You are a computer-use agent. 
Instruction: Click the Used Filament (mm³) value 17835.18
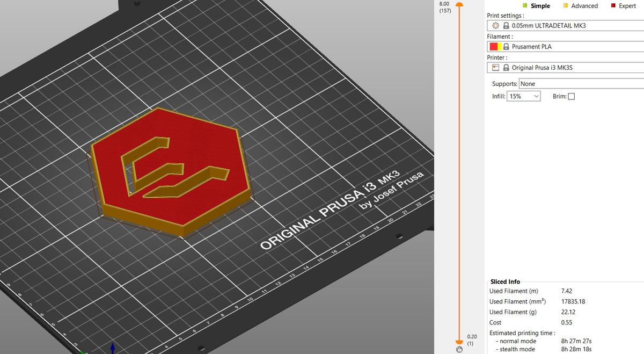573,301
